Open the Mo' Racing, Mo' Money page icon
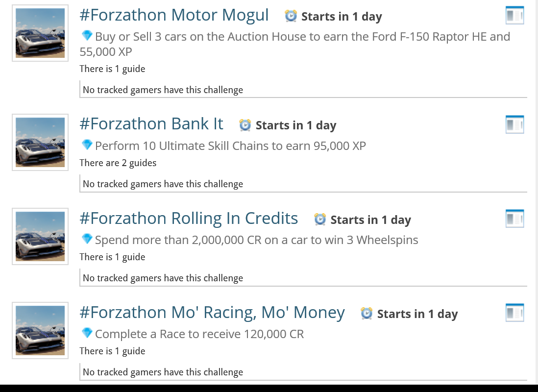This screenshot has width=538, height=392. [x=514, y=313]
